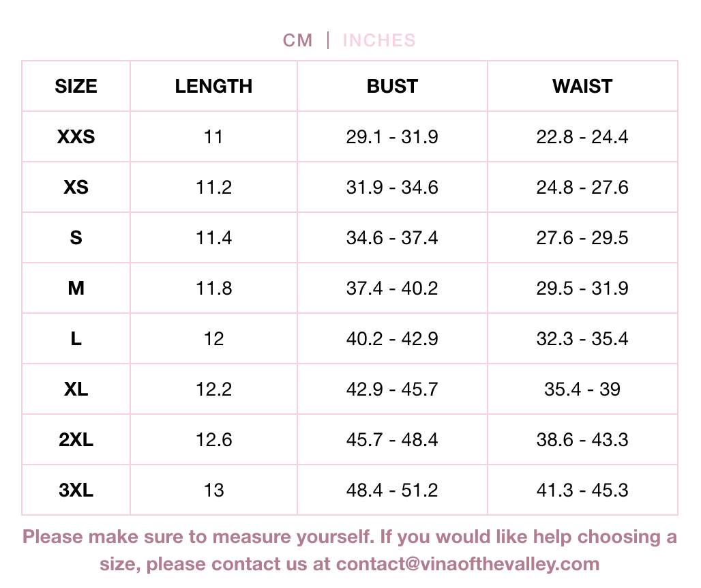Choose the M size label
This screenshot has width=701, height=588.
coord(76,289)
